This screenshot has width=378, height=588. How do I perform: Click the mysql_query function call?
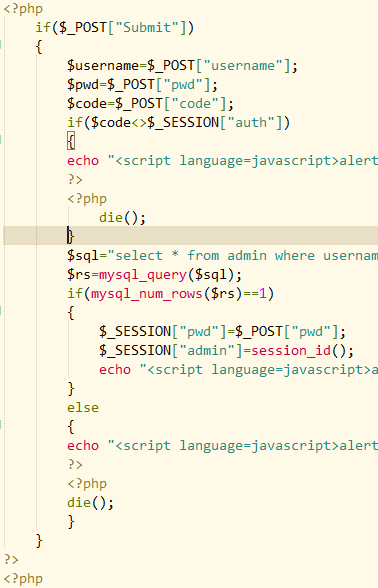[x=142, y=275]
